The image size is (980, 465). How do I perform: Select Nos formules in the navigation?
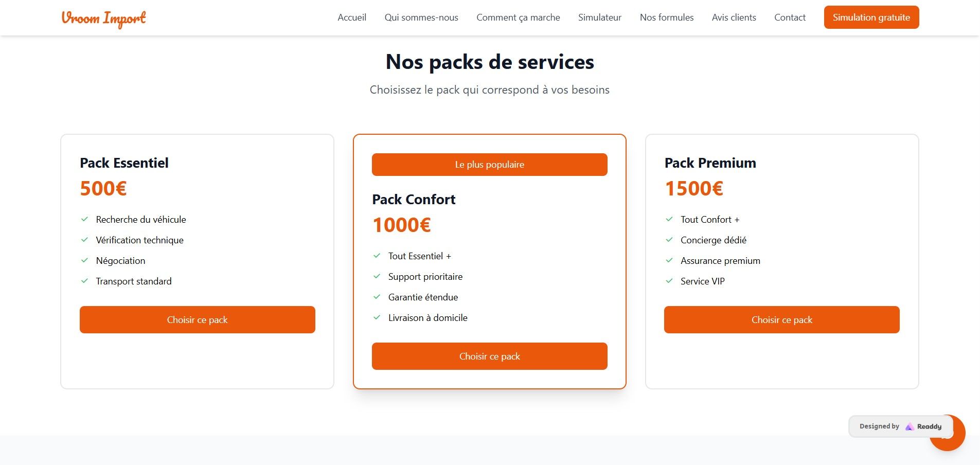click(667, 17)
